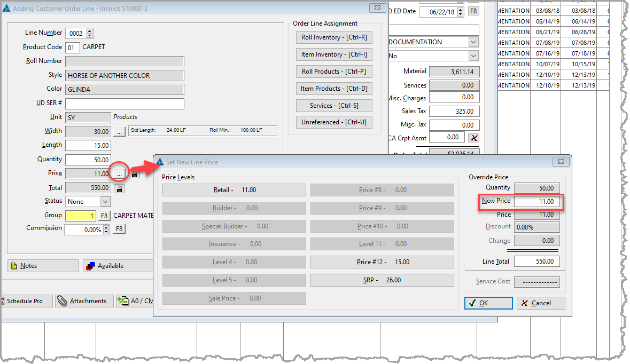
Task: Click the Special Builder price level
Action: [234, 226]
